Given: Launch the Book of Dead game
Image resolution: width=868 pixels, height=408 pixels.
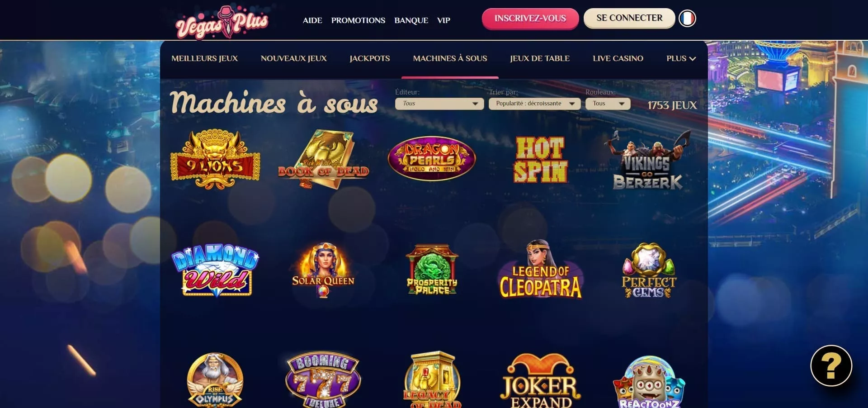Looking at the screenshot, I should pos(324,159).
